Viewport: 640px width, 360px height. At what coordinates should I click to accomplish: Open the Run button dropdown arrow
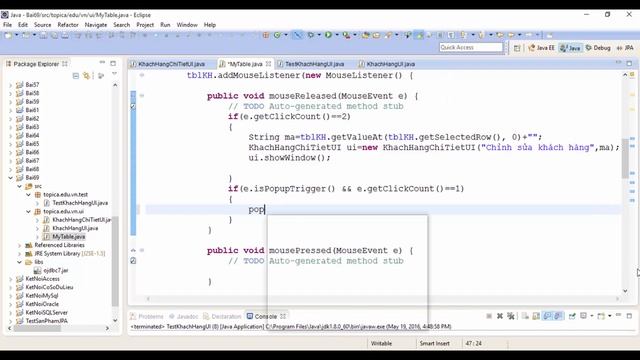tap(337, 35)
